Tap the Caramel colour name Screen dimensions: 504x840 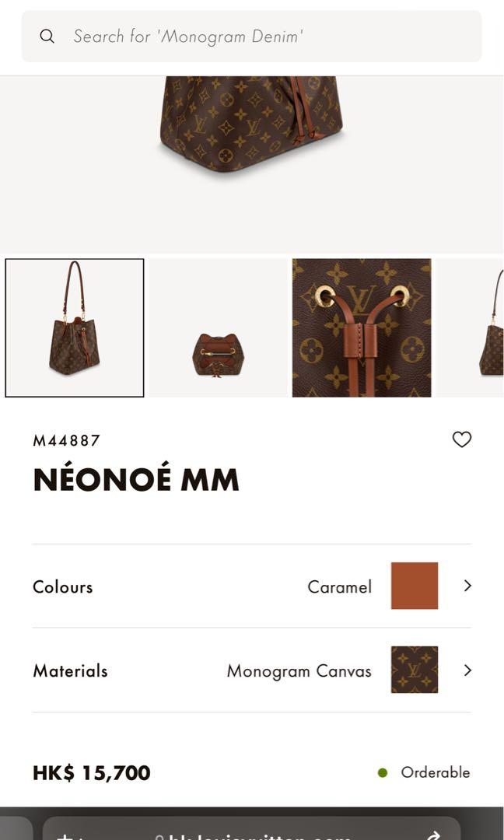(340, 586)
